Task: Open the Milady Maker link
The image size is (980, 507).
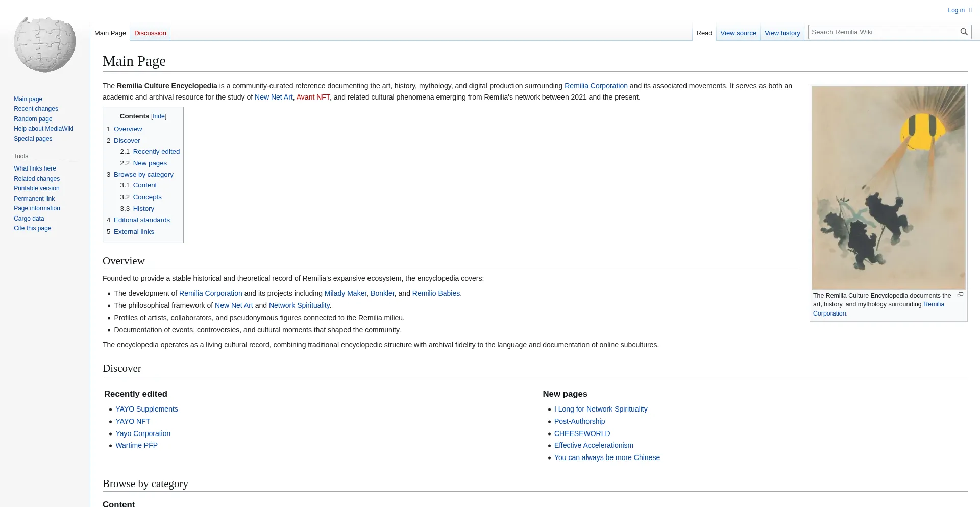Action: 345,293
